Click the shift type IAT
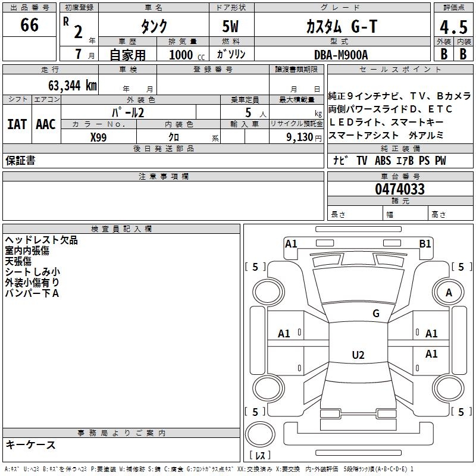This screenshot has width=476, height=476. coord(17,124)
